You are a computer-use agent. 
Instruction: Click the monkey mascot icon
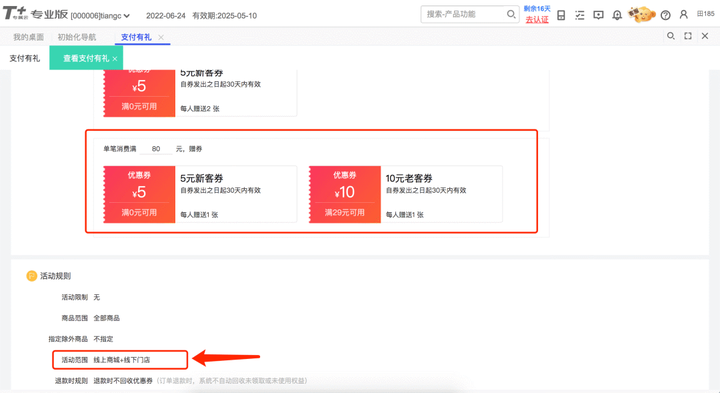tap(641, 15)
